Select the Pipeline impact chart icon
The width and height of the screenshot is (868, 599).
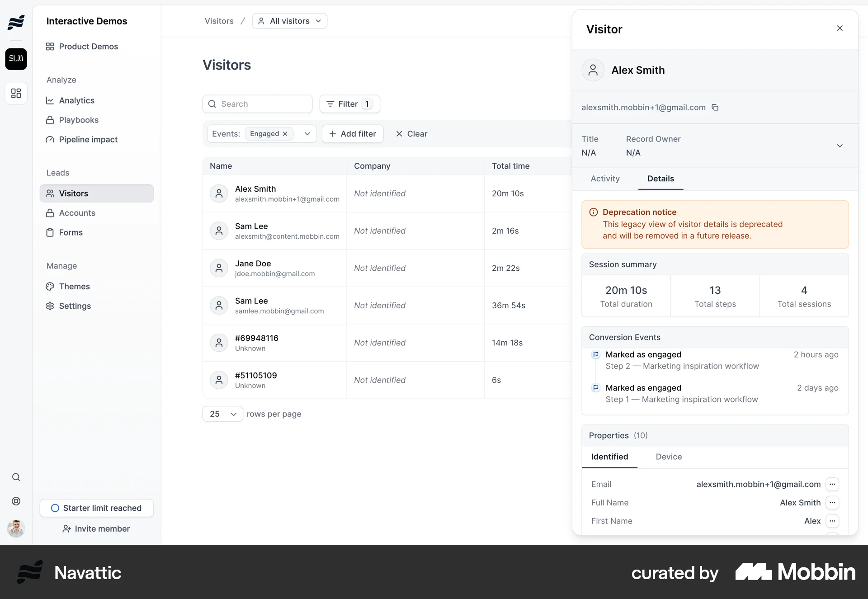point(50,139)
